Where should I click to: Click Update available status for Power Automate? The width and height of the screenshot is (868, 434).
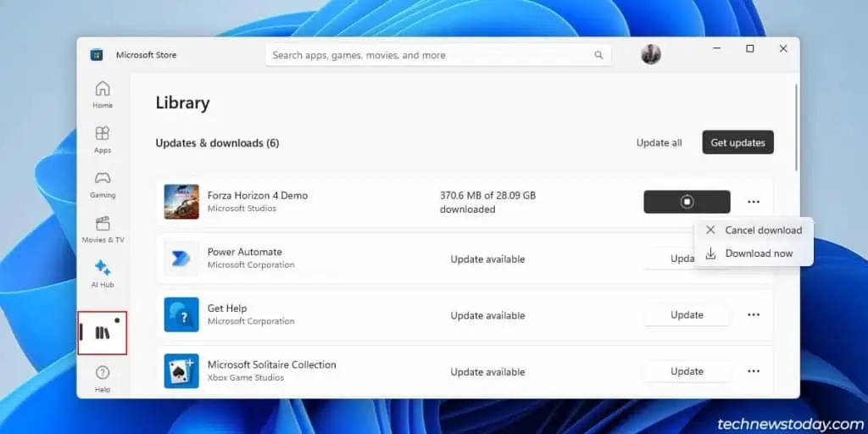(x=487, y=259)
